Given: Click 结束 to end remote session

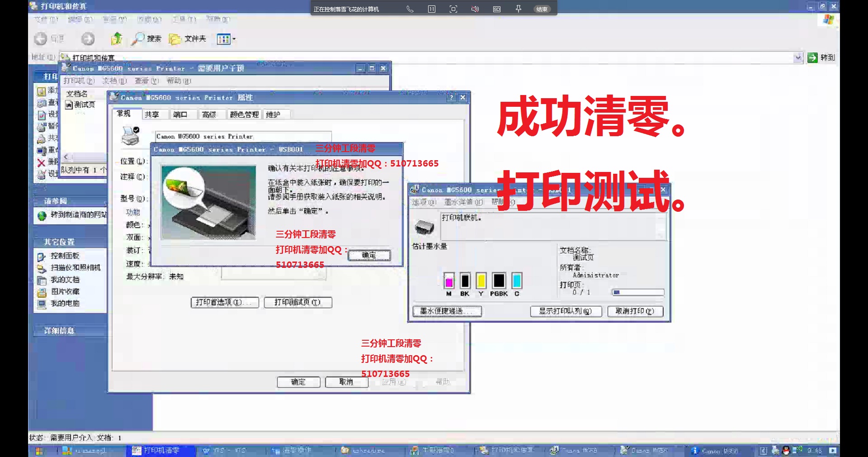Looking at the screenshot, I should pyautogui.click(x=542, y=9).
